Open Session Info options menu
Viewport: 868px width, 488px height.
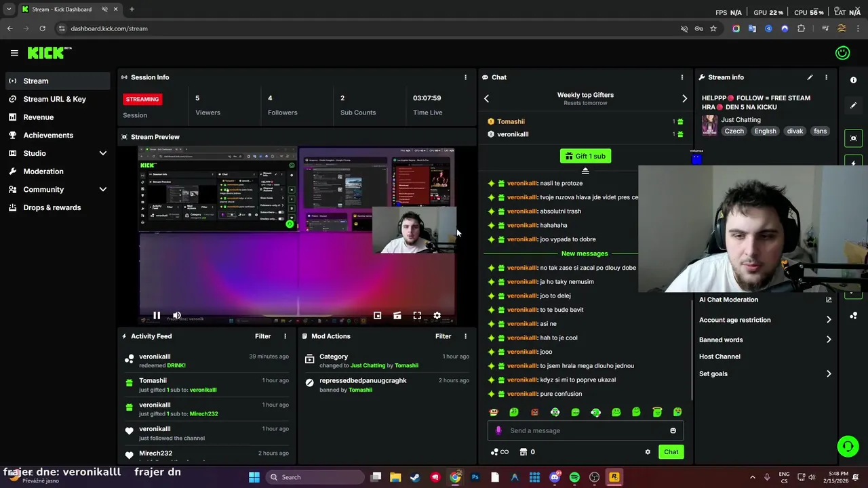coord(465,77)
